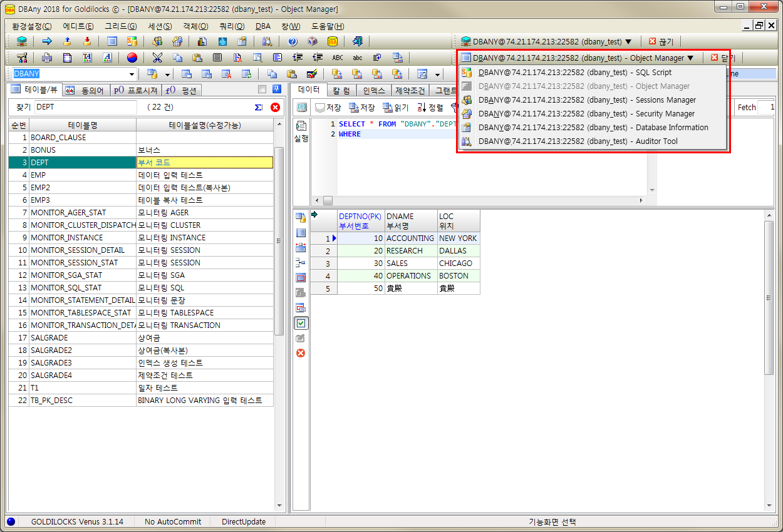The width and height of the screenshot is (783, 532).
Task: Click the 찾기 search input field
Action: pyautogui.click(x=85, y=107)
